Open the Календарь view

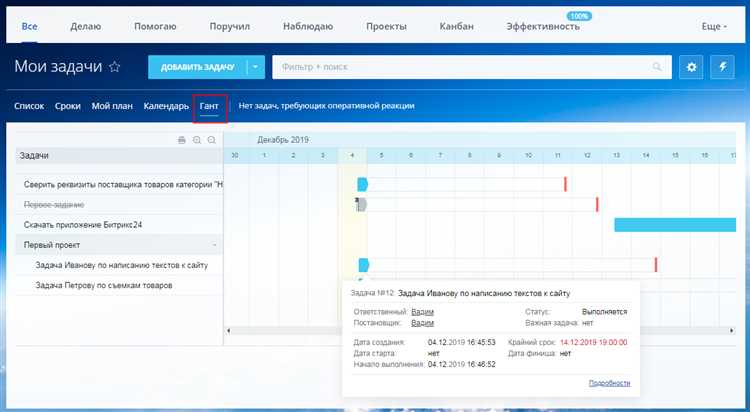coord(166,105)
